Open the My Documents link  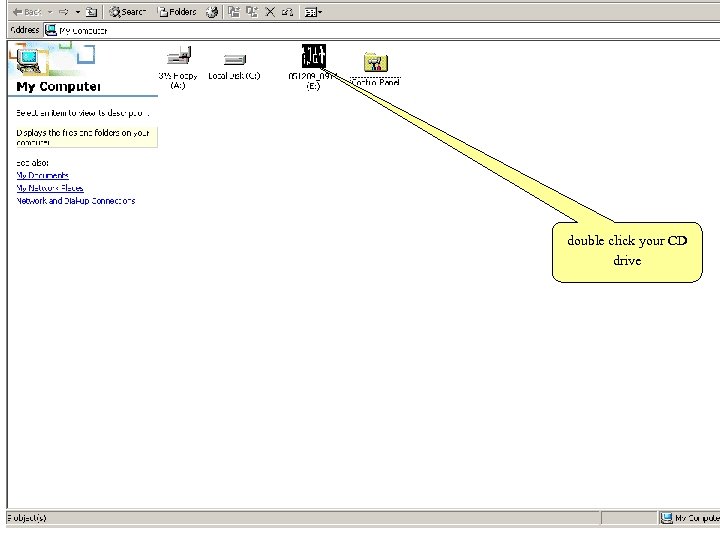click(x=42, y=175)
